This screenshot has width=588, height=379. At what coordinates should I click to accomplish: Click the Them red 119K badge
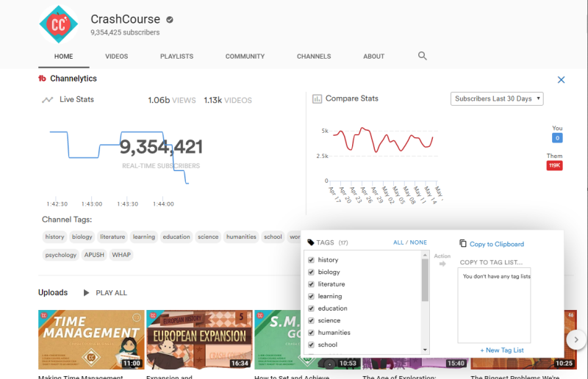click(555, 165)
